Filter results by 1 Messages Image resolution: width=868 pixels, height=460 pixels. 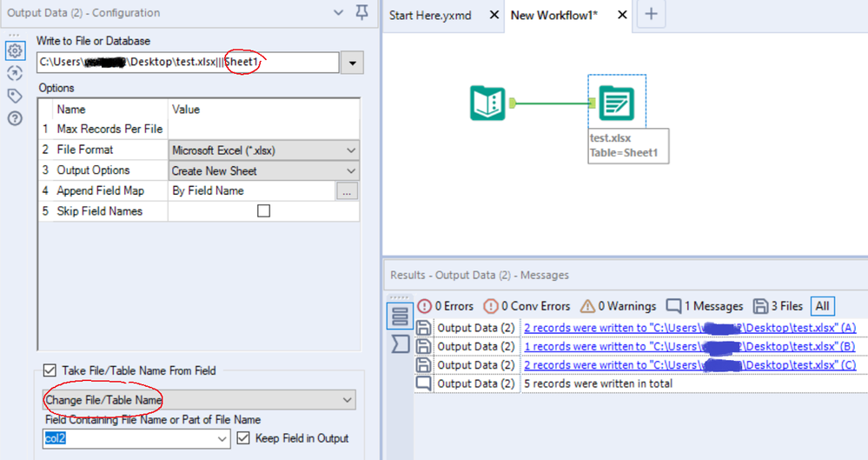704,306
